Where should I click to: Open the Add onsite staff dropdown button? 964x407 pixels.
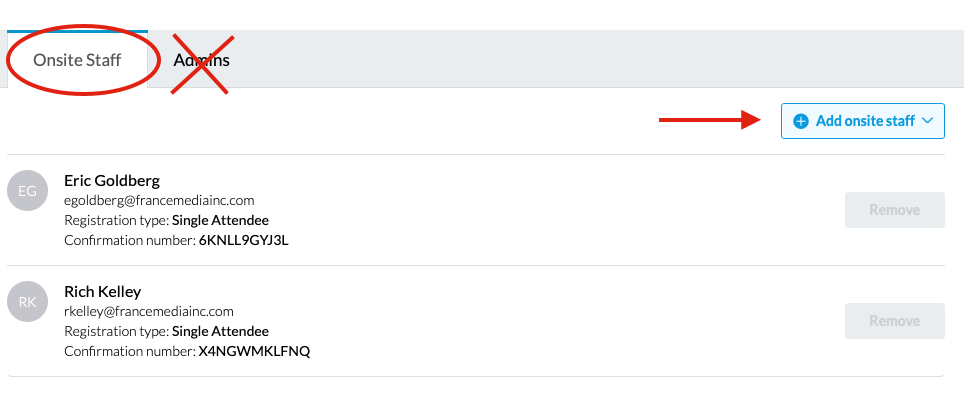point(863,121)
